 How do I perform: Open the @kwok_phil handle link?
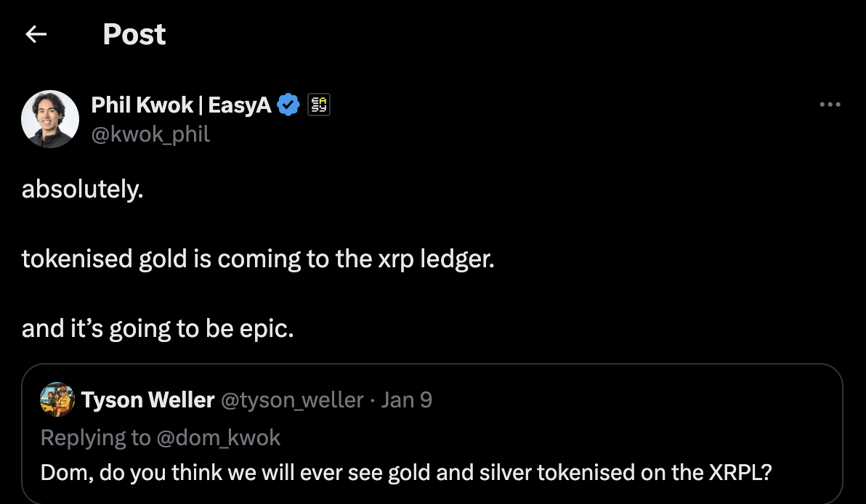click(x=150, y=134)
